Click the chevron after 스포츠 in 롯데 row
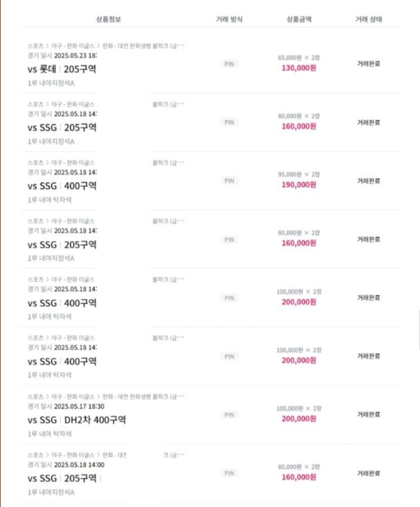Image resolution: width=420 pixels, height=507 pixels. (x=47, y=46)
